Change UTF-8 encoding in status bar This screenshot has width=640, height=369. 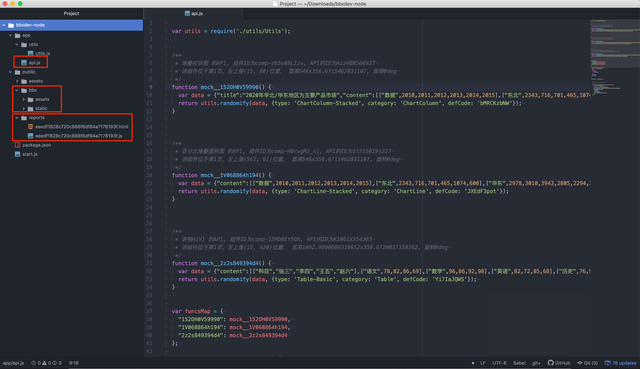499,363
